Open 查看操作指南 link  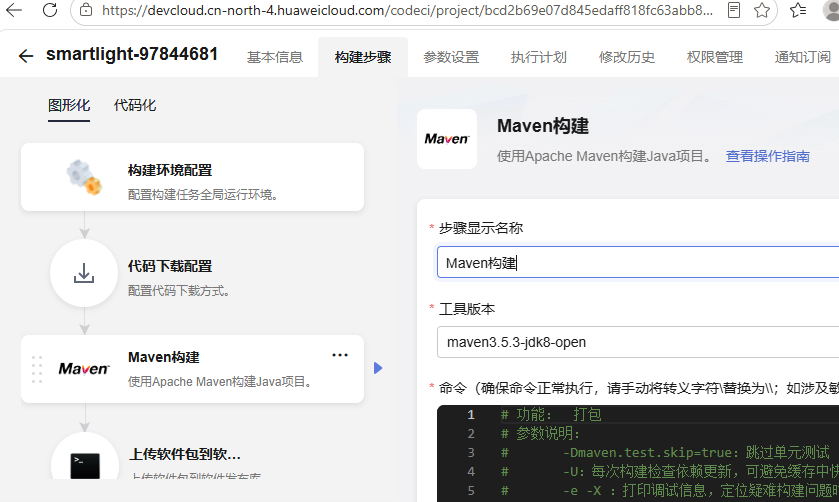pos(767,156)
